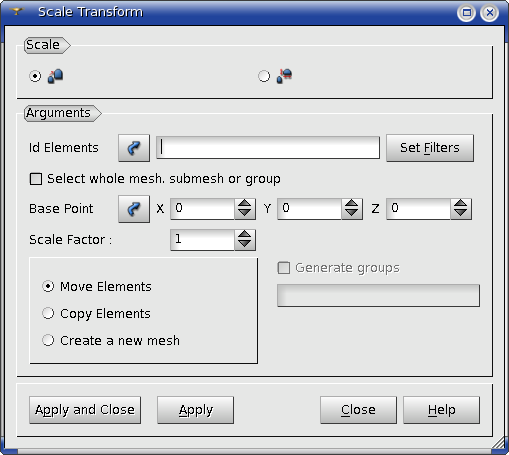Increase the X base point value
The height and width of the screenshot is (455, 509).
[x=245, y=204]
